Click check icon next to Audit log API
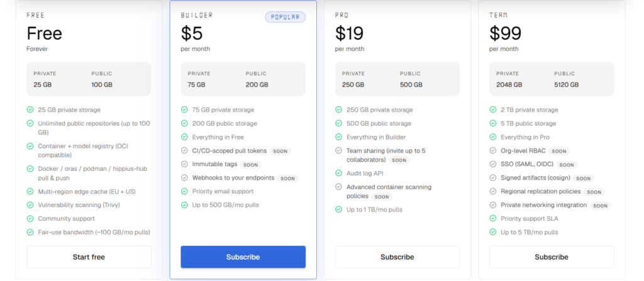 338,174
